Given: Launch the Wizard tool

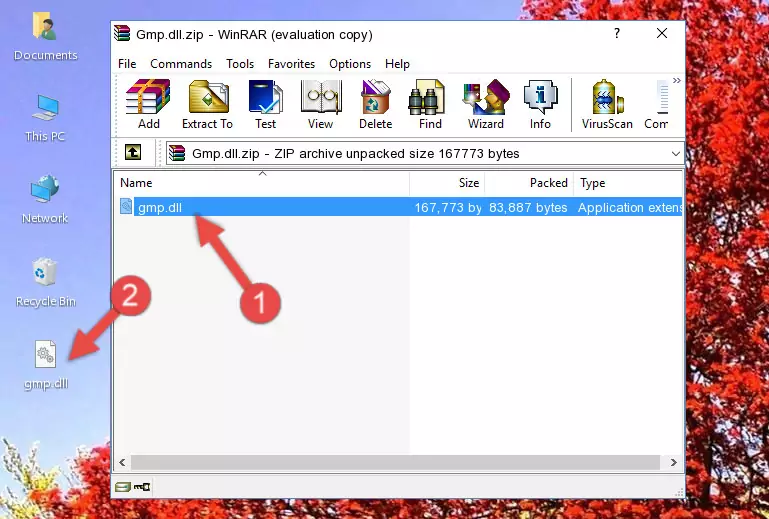Looking at the screenshot, I should 486,105.
